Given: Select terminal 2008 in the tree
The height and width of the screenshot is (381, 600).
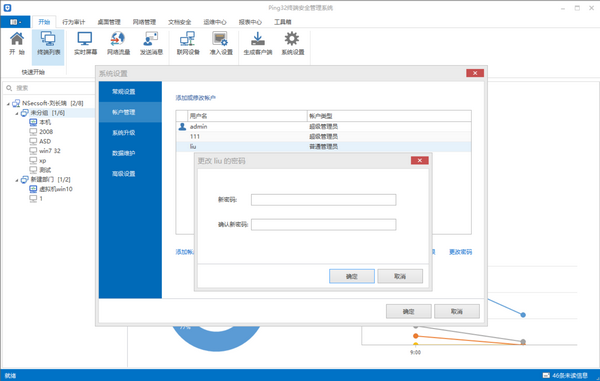Looking at the screenshot, I should pos(46,132).
